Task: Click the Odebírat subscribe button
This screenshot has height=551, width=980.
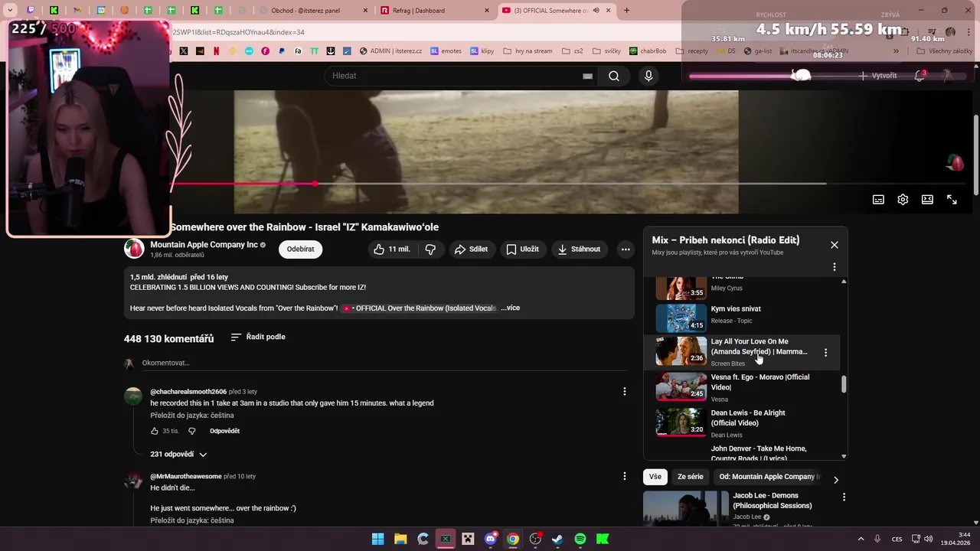Action: (300, 249)
